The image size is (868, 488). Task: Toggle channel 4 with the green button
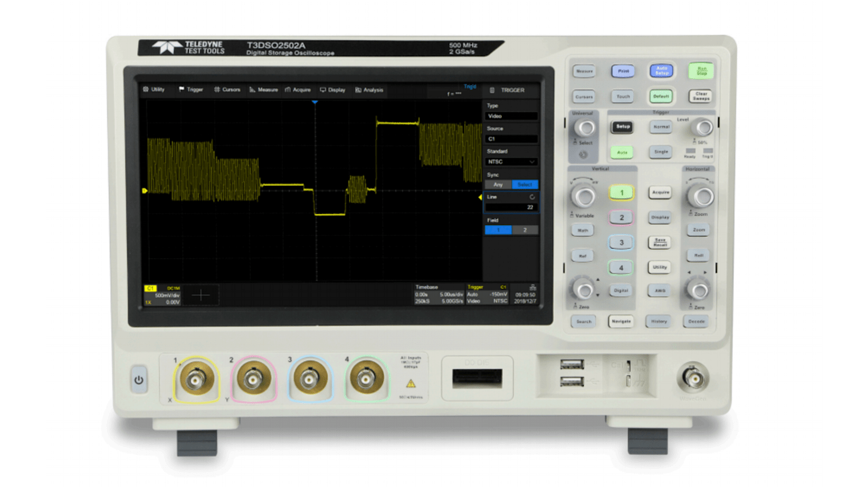621,268
